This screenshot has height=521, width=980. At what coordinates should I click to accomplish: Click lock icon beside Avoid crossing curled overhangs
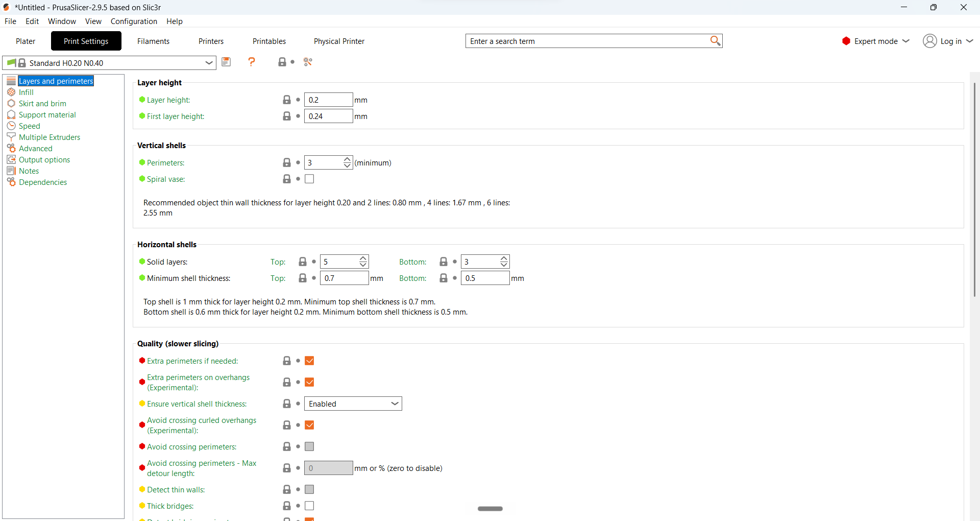287,425
